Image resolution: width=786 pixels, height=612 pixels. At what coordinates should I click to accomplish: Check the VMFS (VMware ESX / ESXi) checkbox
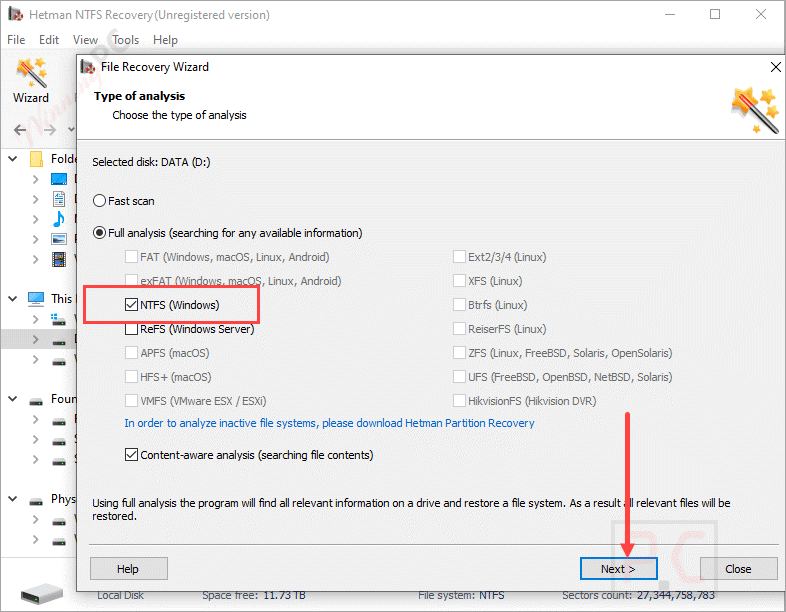click(131, 400)
